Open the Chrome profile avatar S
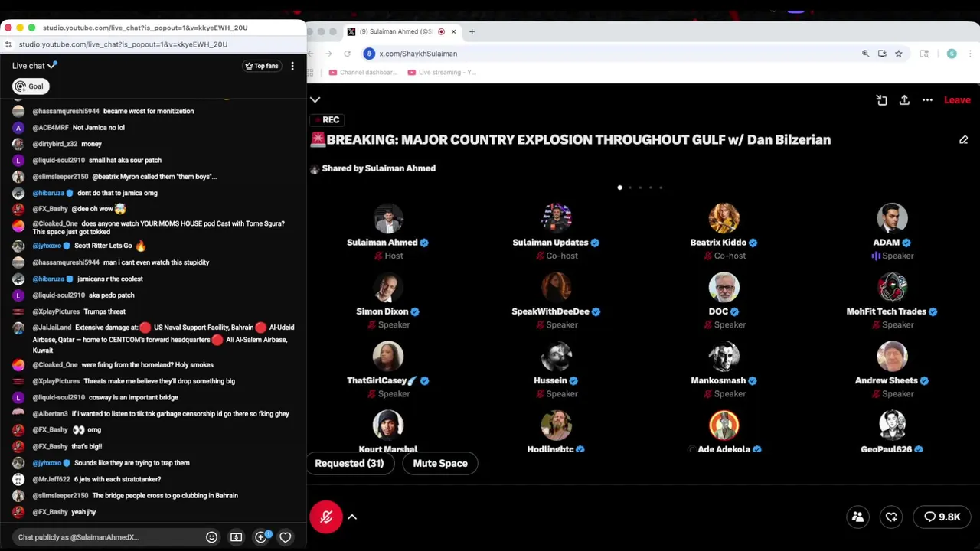The image size is (980, 551). point(952,54)
